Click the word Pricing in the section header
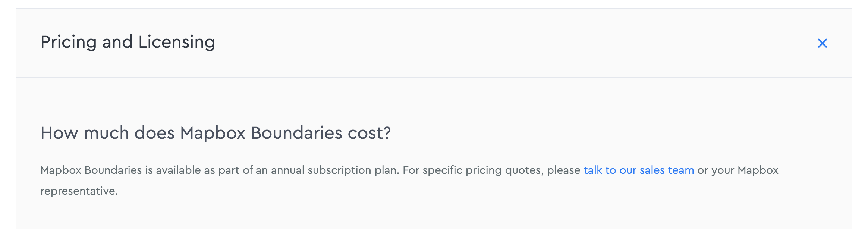 tap(69, 42)
